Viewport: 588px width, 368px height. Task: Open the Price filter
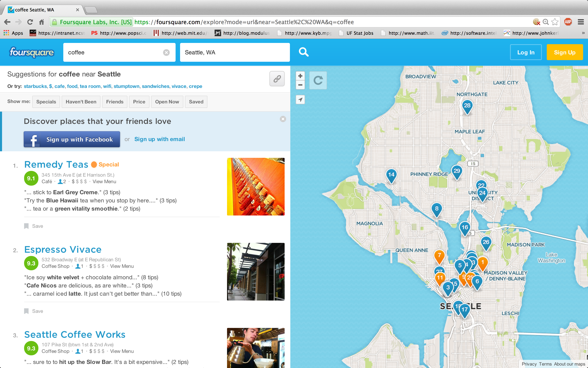[x=139, y=102]
